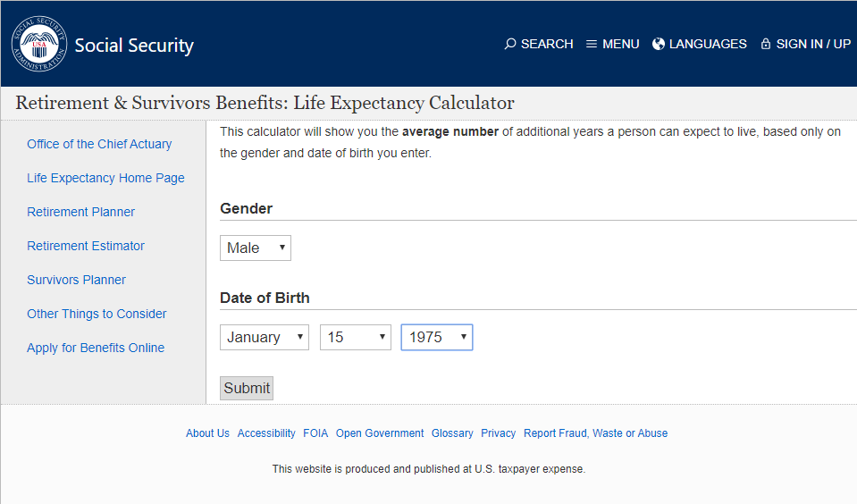The height and width of the screenshot is (504, 857).
Task: Open the Office of the Chief Actuary link
Action: click(99, 144)
